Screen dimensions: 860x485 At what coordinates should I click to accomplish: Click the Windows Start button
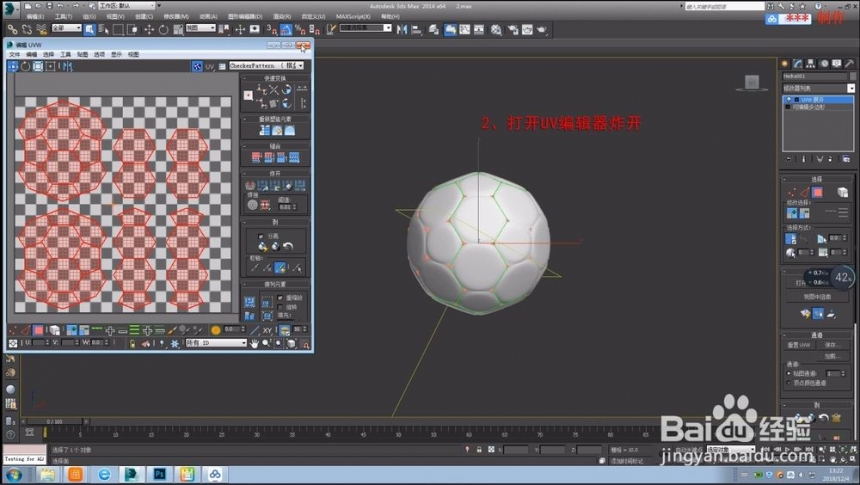(x=14, y=474)
